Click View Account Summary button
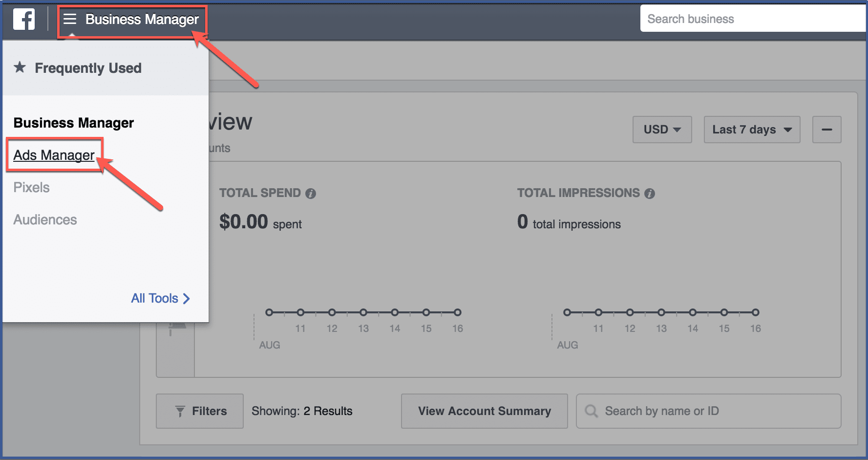The width and height of the screenshot is (868, 460). (x=484, y=411)
